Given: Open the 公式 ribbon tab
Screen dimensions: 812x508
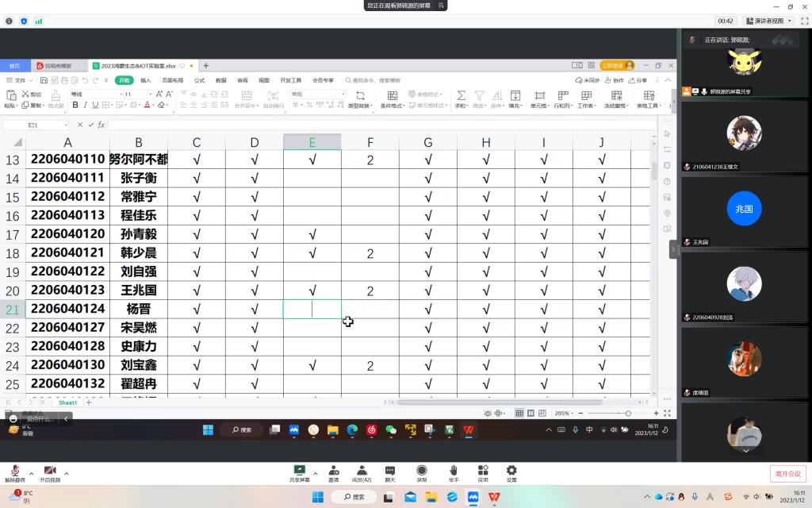Looking at the screenshot, I should pyautogui.click(x=199, y=80).
